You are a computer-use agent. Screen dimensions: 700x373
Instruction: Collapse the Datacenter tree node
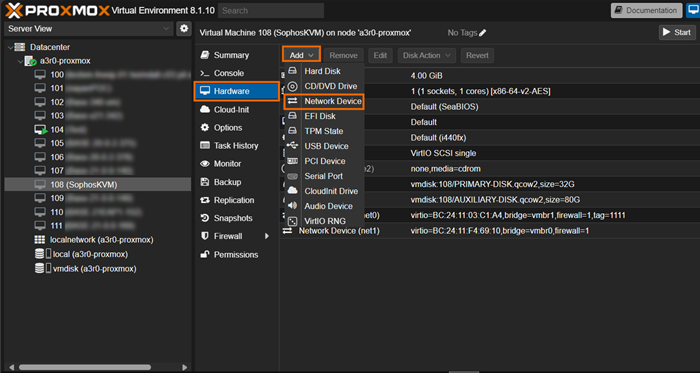[10, 47]
